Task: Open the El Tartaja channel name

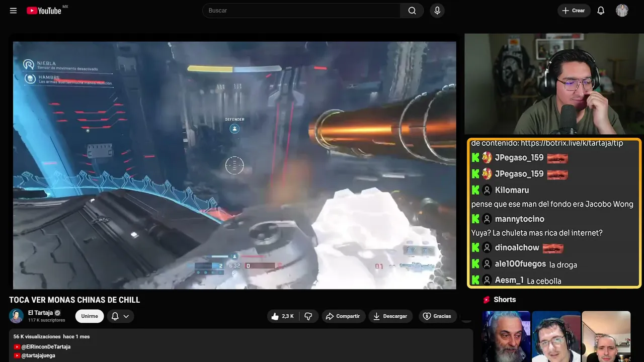Action: (x=40, y=313)
